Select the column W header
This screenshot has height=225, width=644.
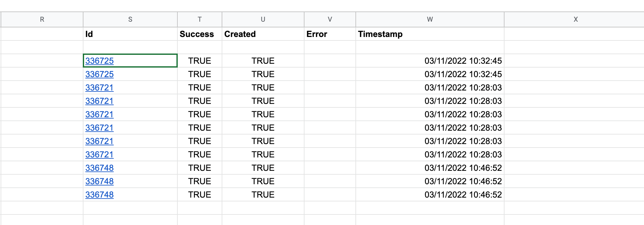coord(430,19)
